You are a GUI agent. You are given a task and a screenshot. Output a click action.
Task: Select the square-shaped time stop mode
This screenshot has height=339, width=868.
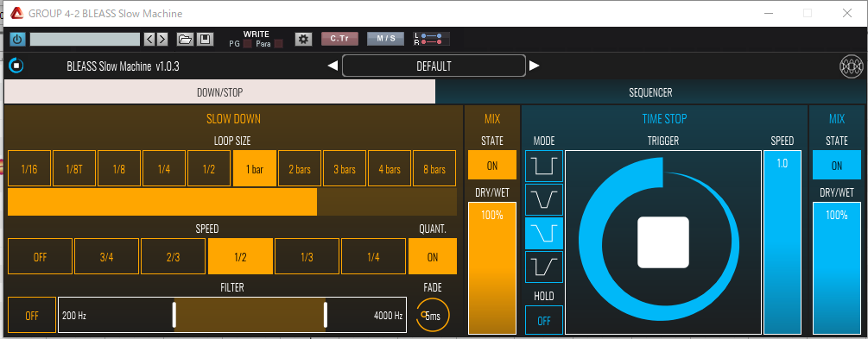point(544,166)
